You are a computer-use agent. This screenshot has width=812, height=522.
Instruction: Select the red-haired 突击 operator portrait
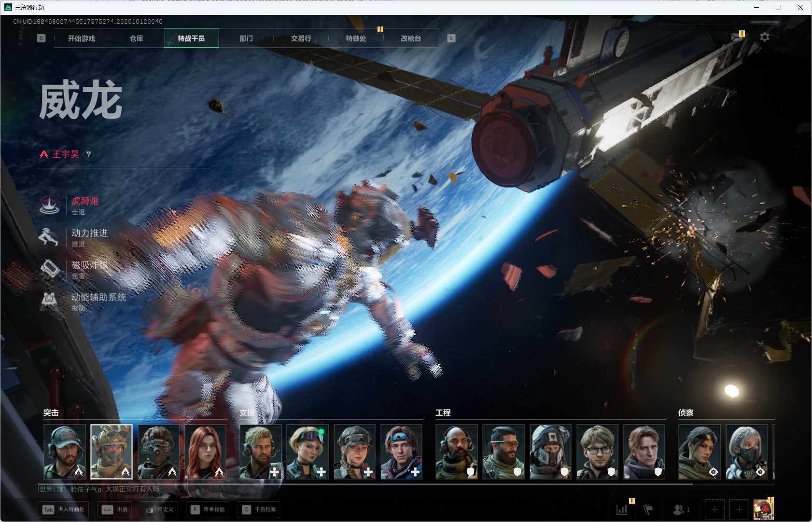[x=206, y=452]
